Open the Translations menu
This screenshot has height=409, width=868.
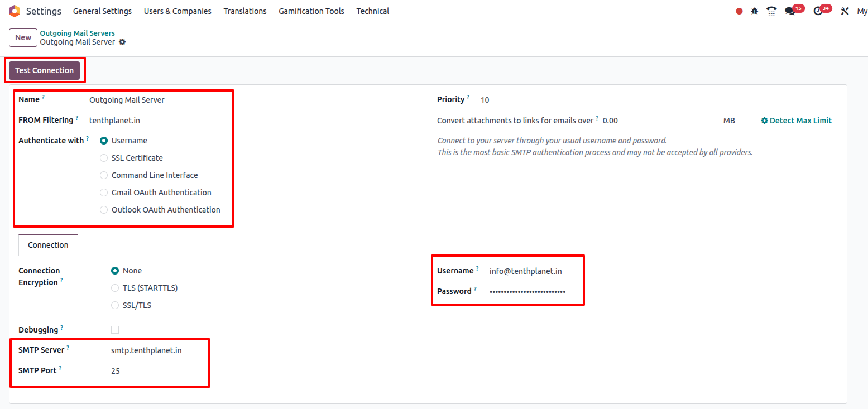[x=245, y=11]
